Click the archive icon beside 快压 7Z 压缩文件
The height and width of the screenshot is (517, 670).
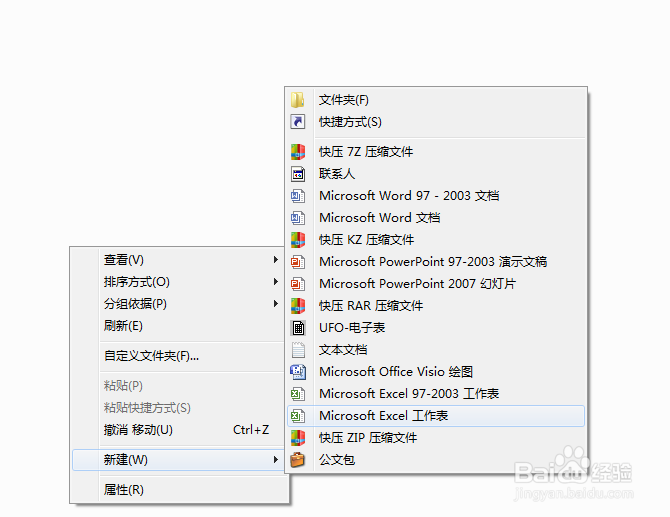point(298,152)
